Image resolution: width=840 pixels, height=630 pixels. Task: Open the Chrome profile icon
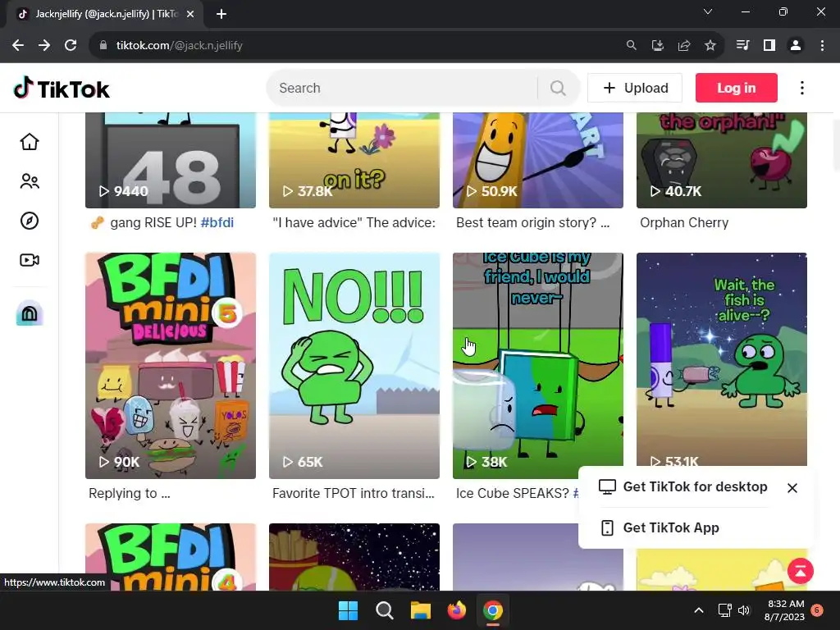click(796, 46)
